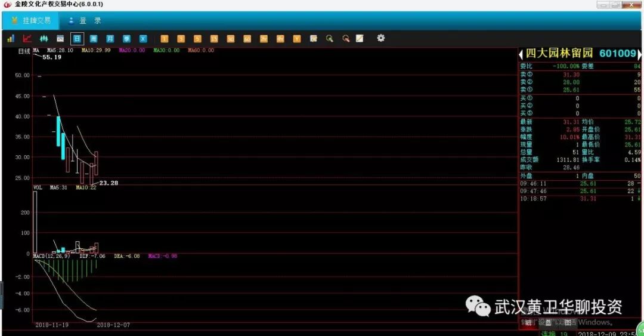
Task: Choose the orange 60-minute button
Action: [247, 39]
